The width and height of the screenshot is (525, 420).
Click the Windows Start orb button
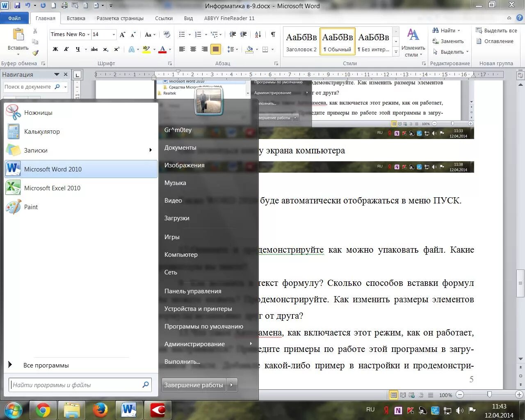point(13,410)
